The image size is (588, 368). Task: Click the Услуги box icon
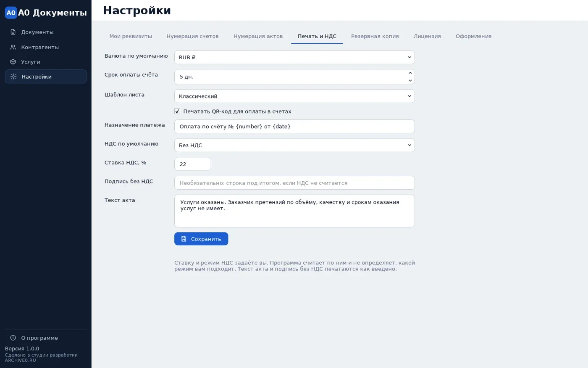(x=13, y=62)
